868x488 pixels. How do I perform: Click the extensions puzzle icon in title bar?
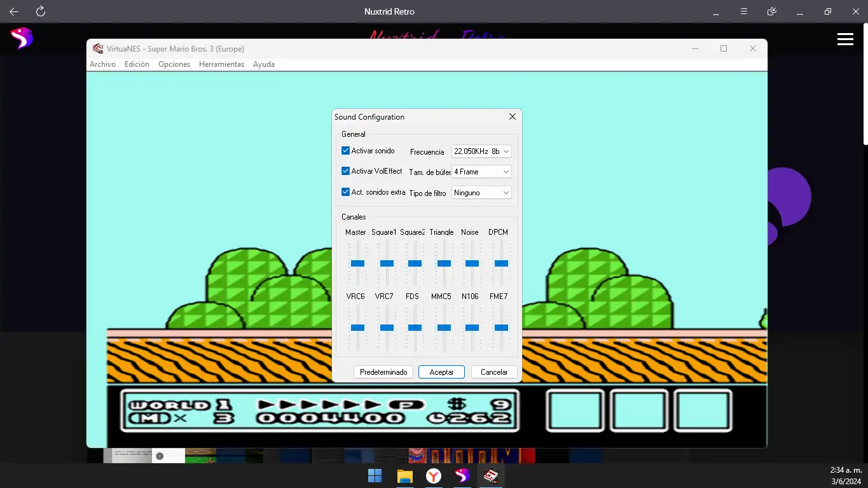(x=772, y=11)
